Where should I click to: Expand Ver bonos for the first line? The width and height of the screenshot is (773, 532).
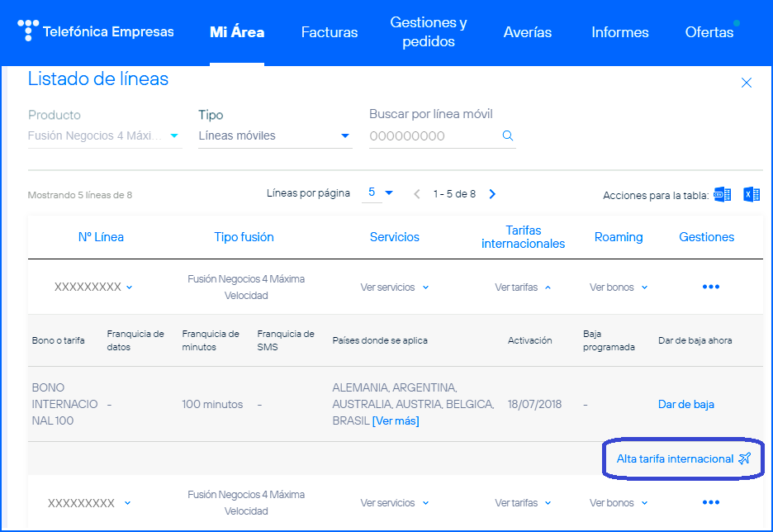coord(619,287)
